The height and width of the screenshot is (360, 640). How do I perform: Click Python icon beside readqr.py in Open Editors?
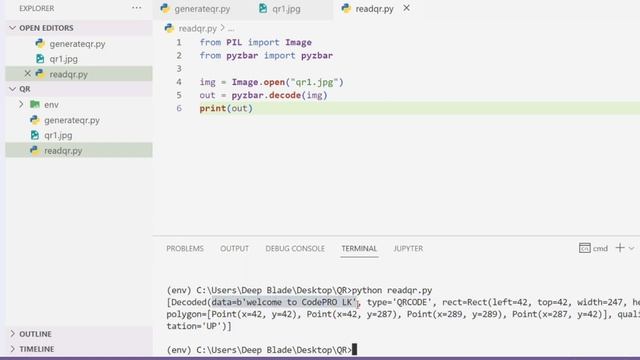(x=40, y=74)
